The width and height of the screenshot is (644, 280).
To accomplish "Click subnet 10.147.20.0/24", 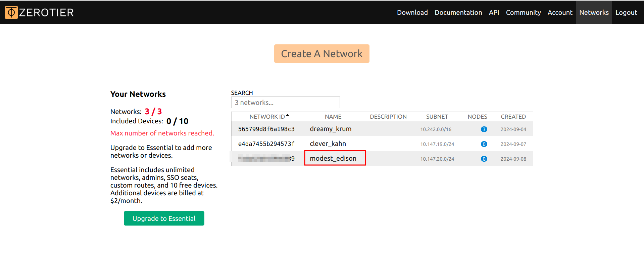I will click(x=437, y=159).
